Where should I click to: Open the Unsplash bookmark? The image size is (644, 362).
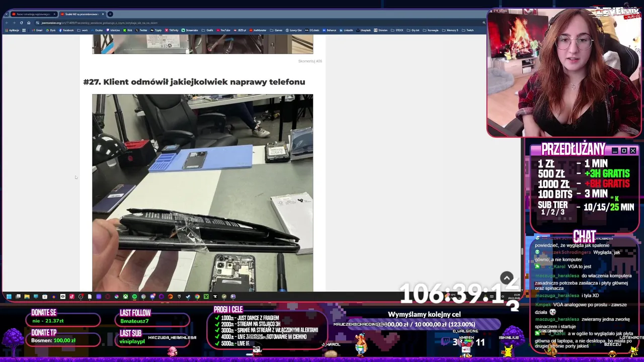(x=364, y=30)
